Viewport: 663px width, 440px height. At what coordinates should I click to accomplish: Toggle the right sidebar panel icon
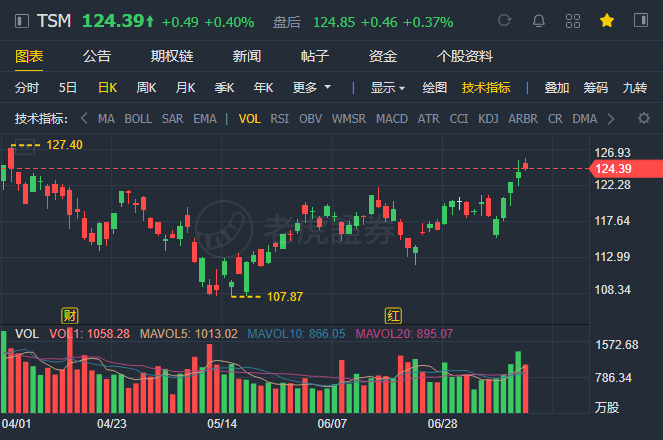(x=641, y=20)
